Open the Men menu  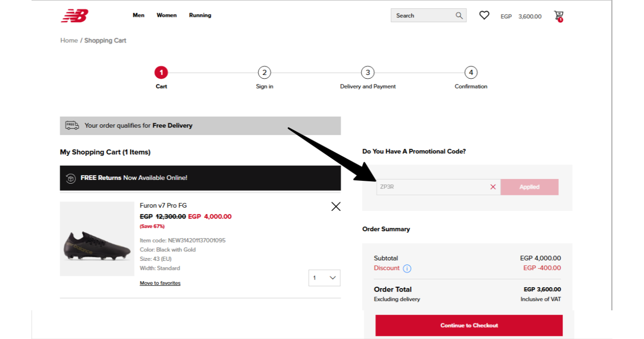(x=138, y=15)
